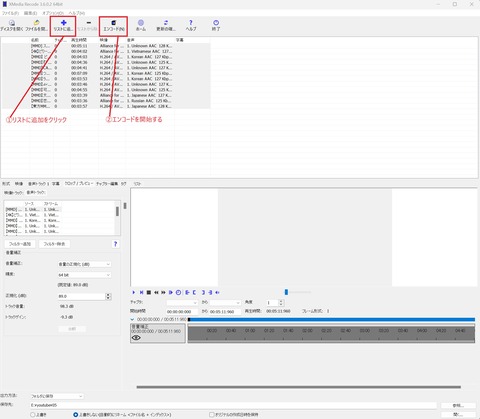480x419 pixels.
Task: Click the フィルター除去 button
Action: [54, 244]
